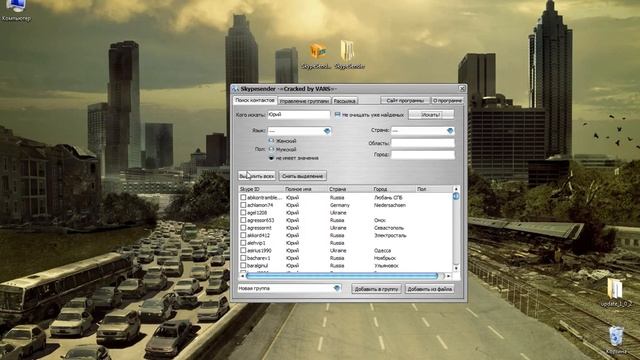Sort by Полное имя column header

[306, 189]
